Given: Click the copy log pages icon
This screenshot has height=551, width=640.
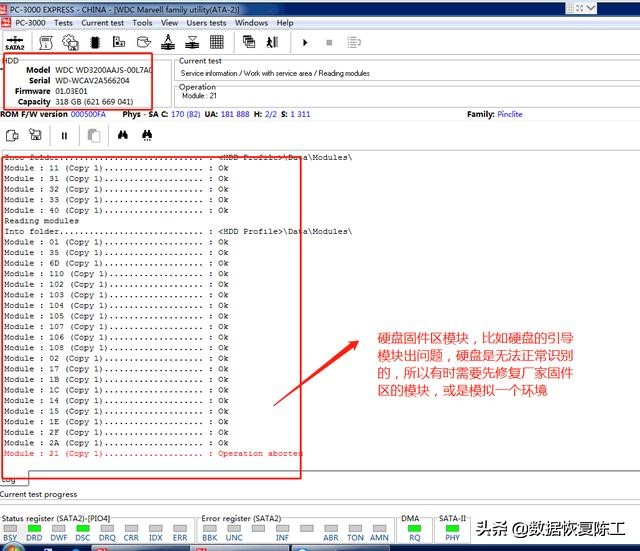Looking at the screenshot, I should tap(94, 136).
